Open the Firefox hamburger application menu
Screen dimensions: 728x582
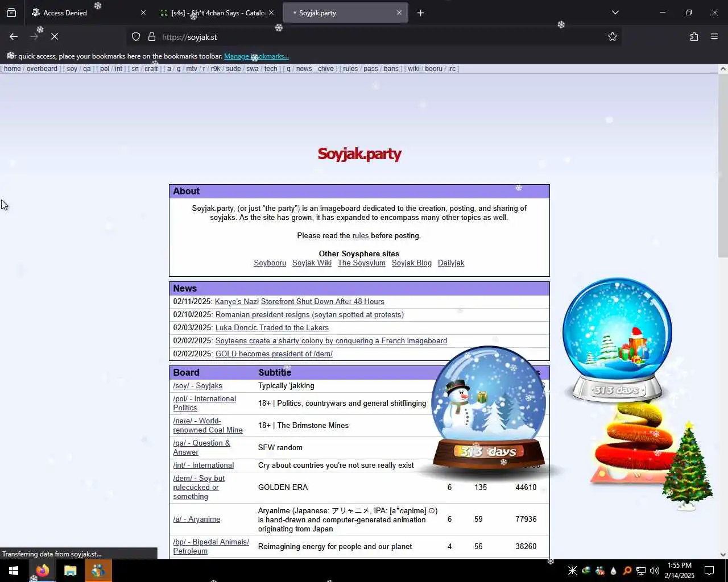click(x=714, y=36)
